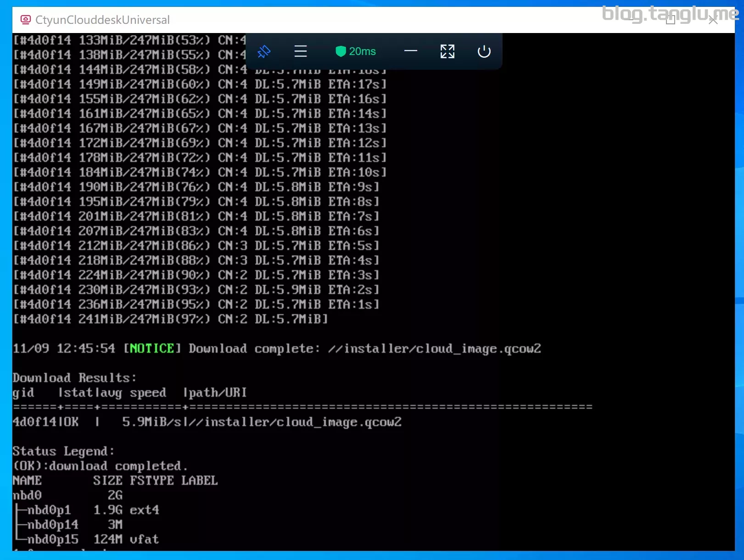Click the green NOTICE label in terminal
The width and height of the screenshot is (744, 560).
point(151,349)
